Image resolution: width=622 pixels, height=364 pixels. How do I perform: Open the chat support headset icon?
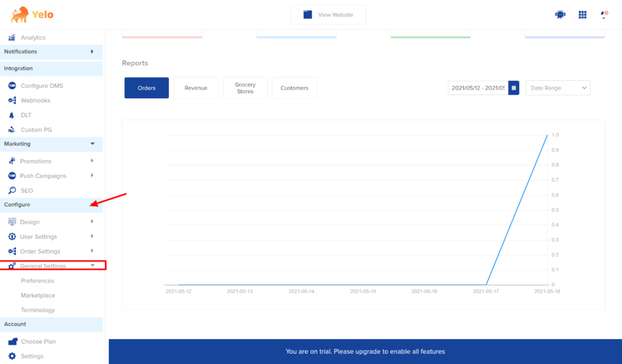click(560, 15)
